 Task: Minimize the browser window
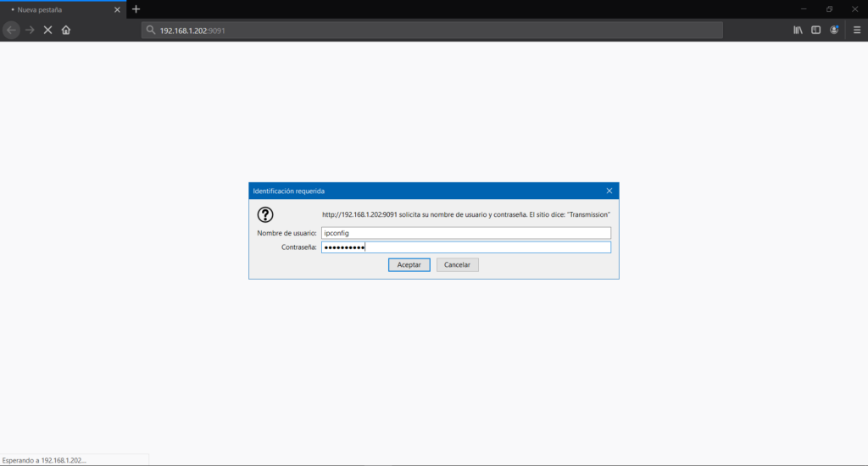coord(804,8)
